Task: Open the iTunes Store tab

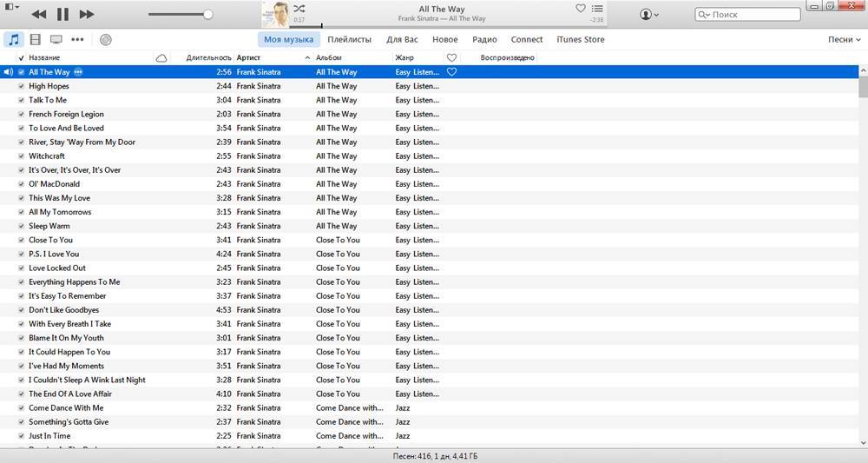Action: coord(580,39)
